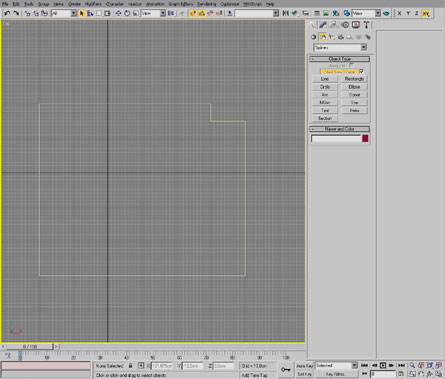This screenshot has height=379, width=445.
Task: Pick the Select and Rotate tool
Action: pyautogui.click(x=127, y=13)
